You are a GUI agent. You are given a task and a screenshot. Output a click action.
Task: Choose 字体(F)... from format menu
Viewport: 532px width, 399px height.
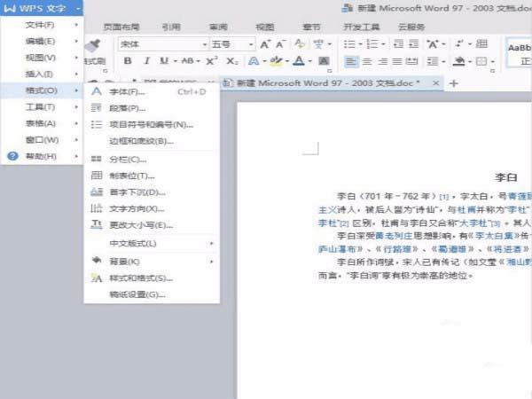click(152, 91)
